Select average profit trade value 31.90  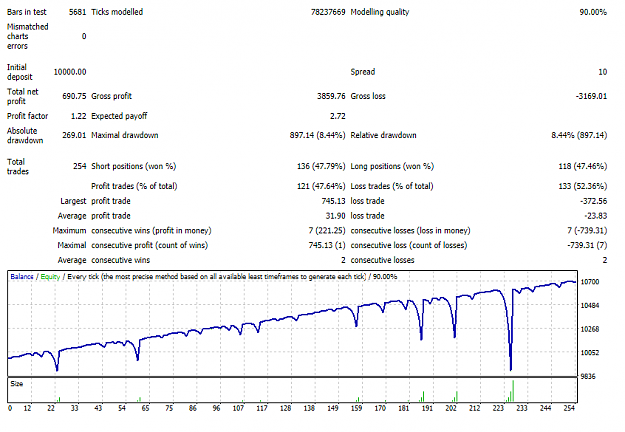(335, 216)
